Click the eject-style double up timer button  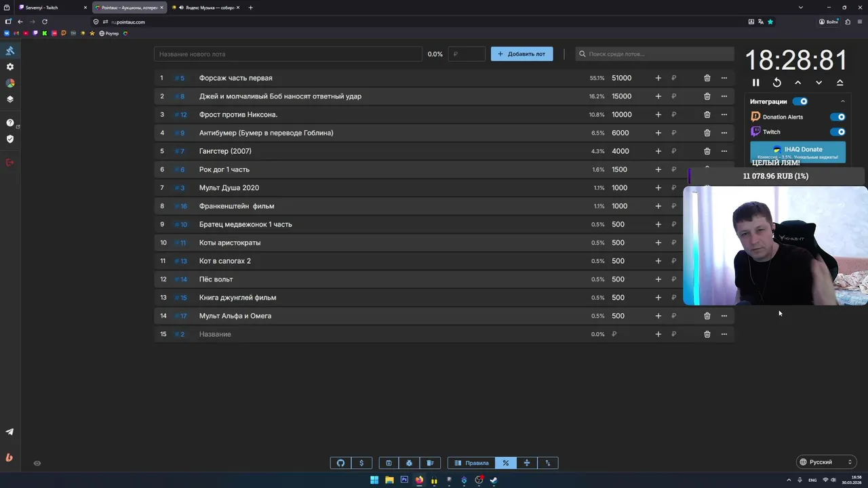[x=840, y=83]
